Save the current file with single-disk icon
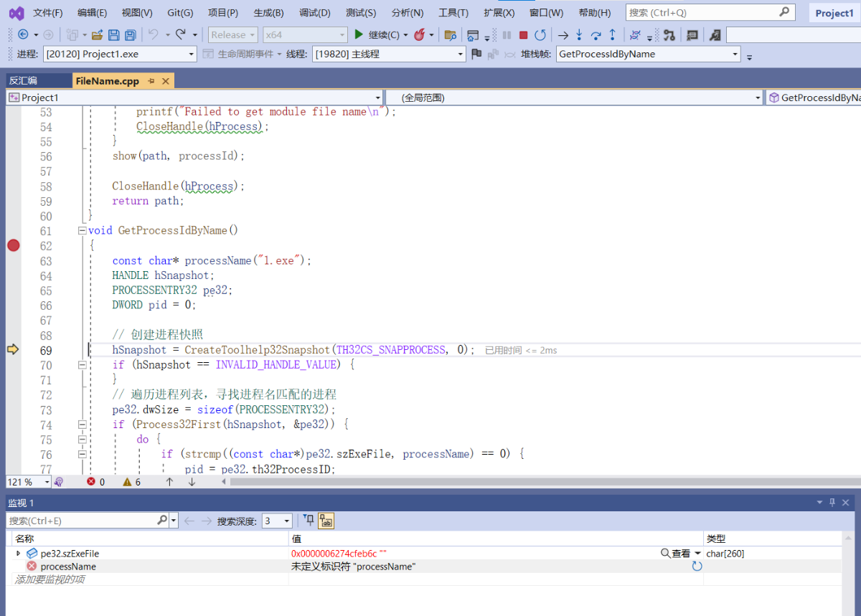The width and height of the screenshot is (861, 616). point(115,34)
